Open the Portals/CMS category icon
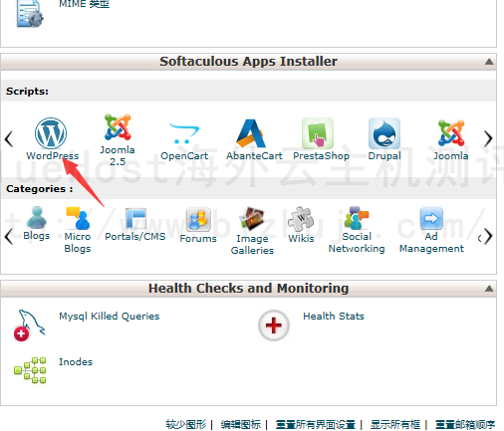This screenshot has width=504, height=431. (x=135, y=218)
